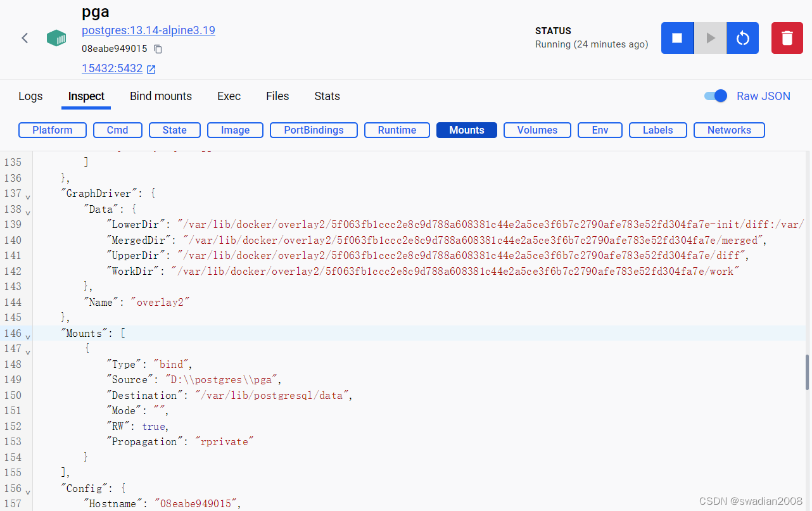Screen dimensions: 812x511
Task: Click the teal container icon
Action: [x=56, y=38]
